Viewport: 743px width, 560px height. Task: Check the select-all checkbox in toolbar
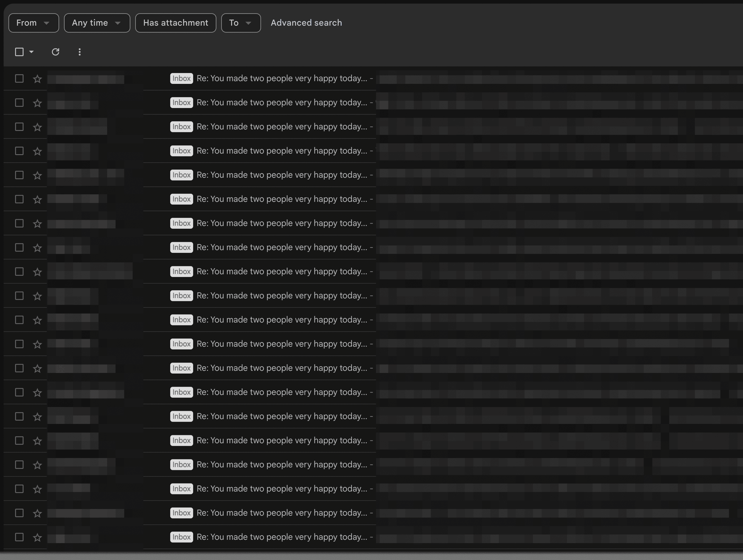19,52
